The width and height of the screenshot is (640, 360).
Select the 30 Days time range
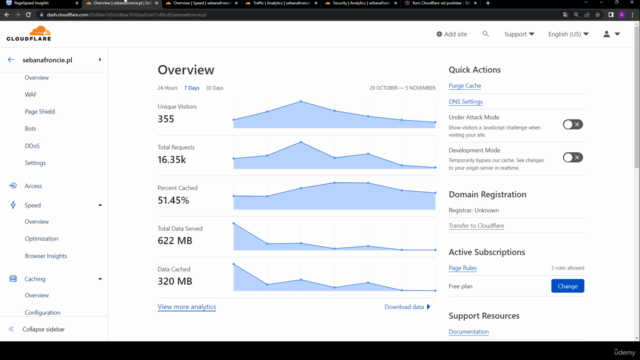[x=214, y=88]
